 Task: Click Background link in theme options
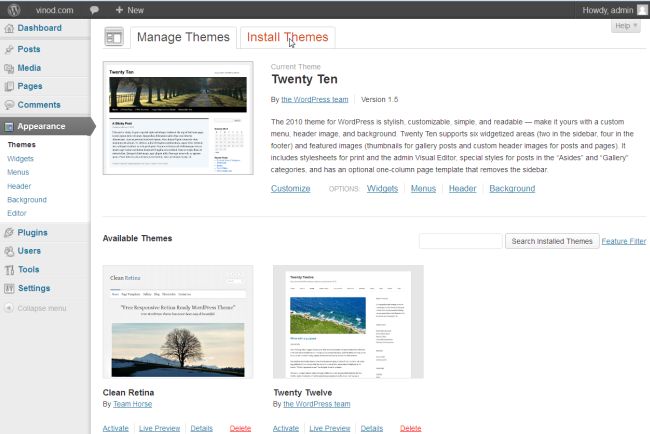(x=512, y=189)
